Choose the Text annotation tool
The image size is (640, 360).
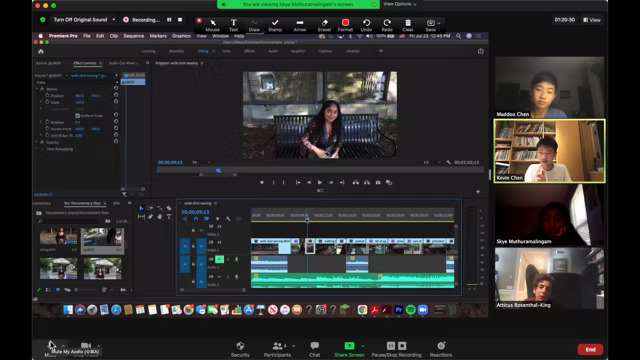pos(233,25)
